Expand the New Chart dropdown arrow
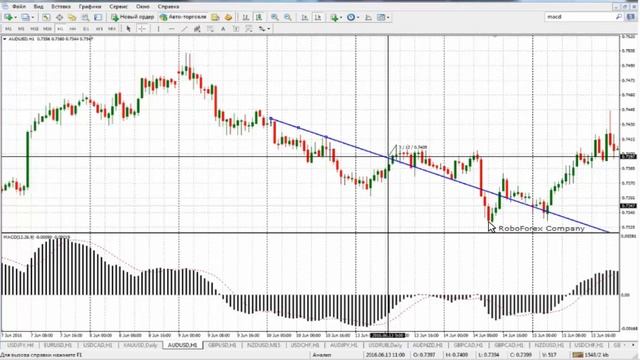The width and height of the screenshot is (640, 360). tap(16, 17)
